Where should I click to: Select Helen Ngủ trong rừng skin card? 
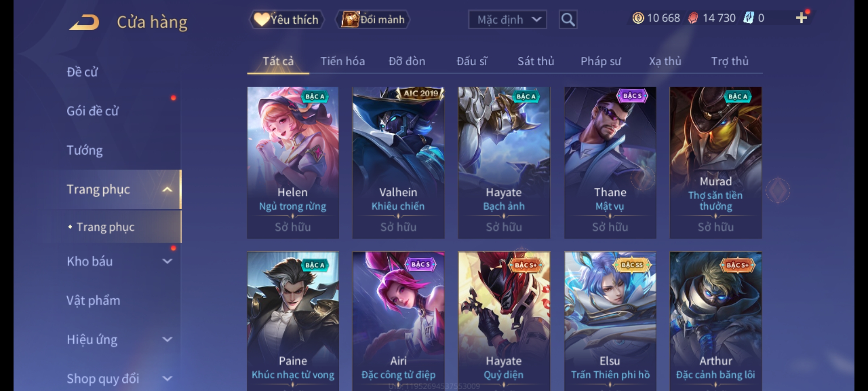pyautogui.click(x=293, y=163)
